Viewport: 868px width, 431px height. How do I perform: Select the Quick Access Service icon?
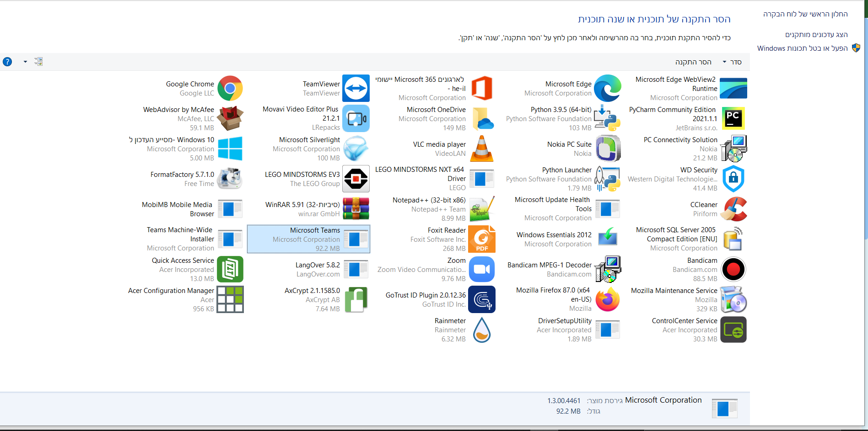(x=230, y=269)
